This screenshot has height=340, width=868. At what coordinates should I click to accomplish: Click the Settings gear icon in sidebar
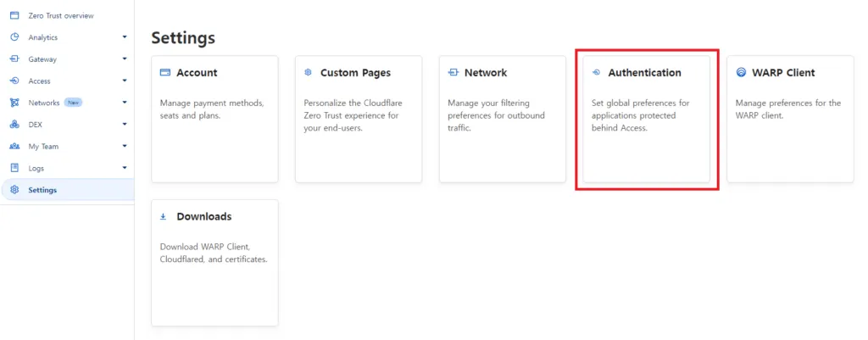coord(15,190)
